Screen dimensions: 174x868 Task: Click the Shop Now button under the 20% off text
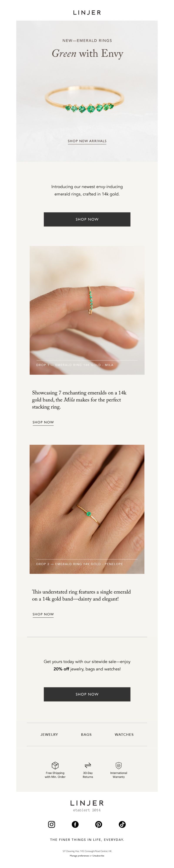click(x=87, y=694)
